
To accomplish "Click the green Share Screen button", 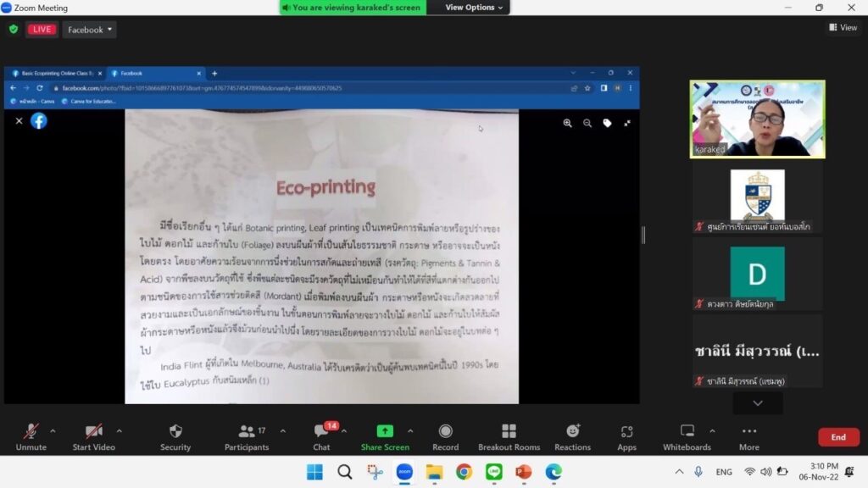I will tap(385, 436).
